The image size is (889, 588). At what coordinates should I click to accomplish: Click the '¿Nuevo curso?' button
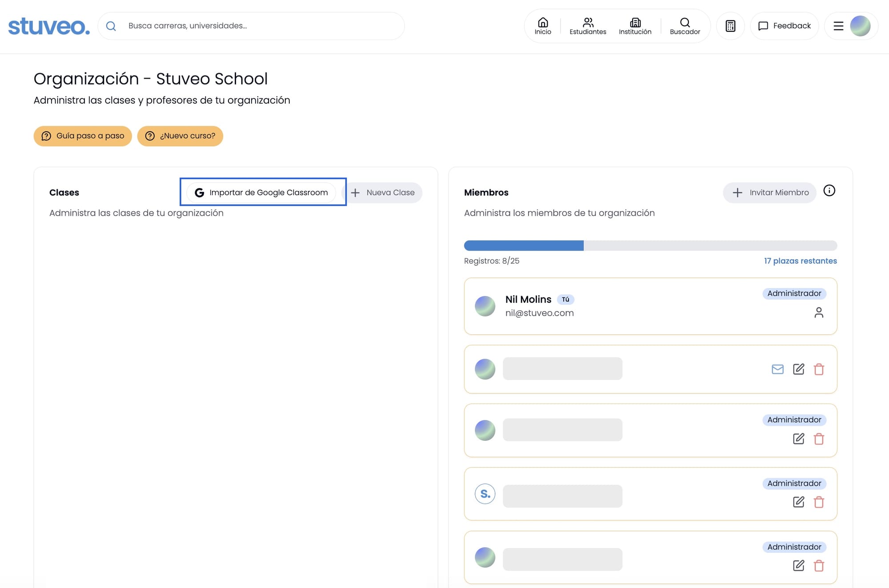(180, 136)
